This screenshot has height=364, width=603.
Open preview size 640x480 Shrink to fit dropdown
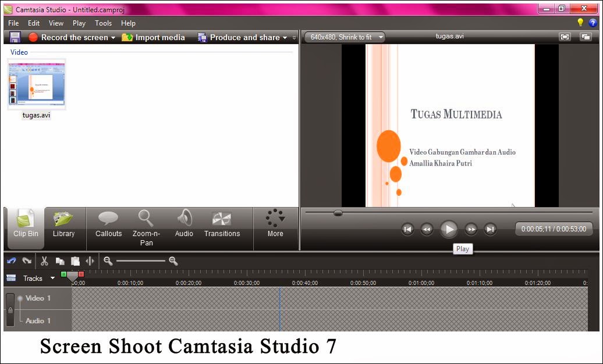345,37
